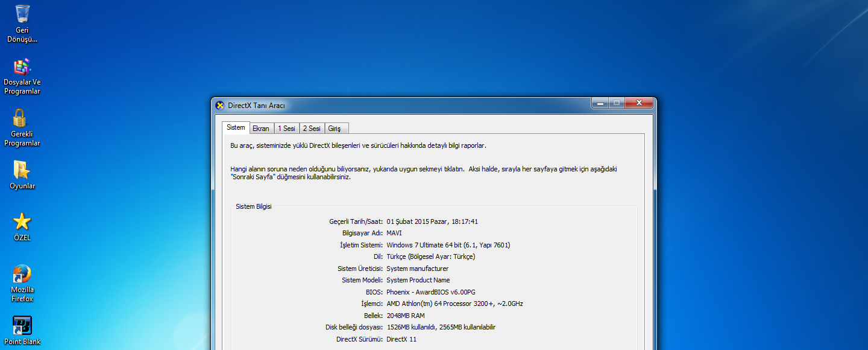
Task: Click the AMD Athlon processor value text
Action: [x=454, y=304]
